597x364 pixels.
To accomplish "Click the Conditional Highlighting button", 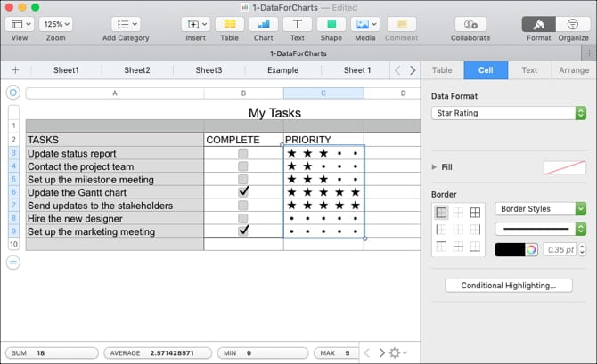I will [x=508, y=286].
